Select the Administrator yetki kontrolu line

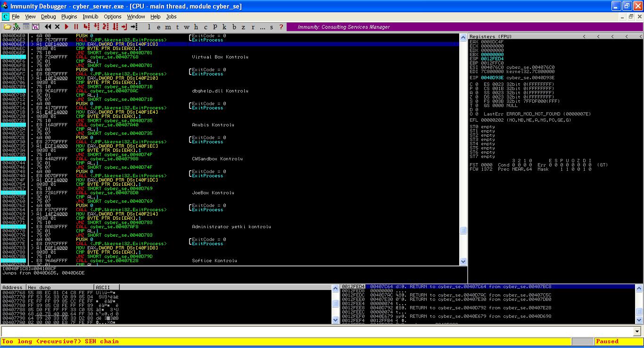coord(231,227)
